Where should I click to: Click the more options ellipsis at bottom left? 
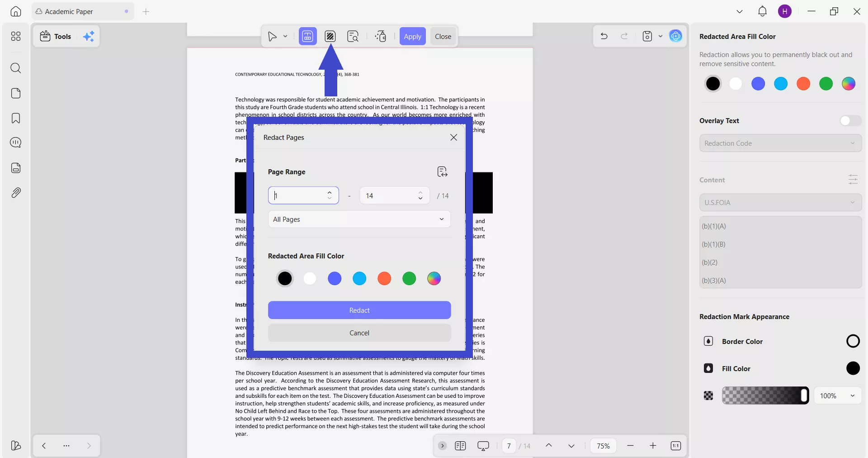tap(66, 446)
